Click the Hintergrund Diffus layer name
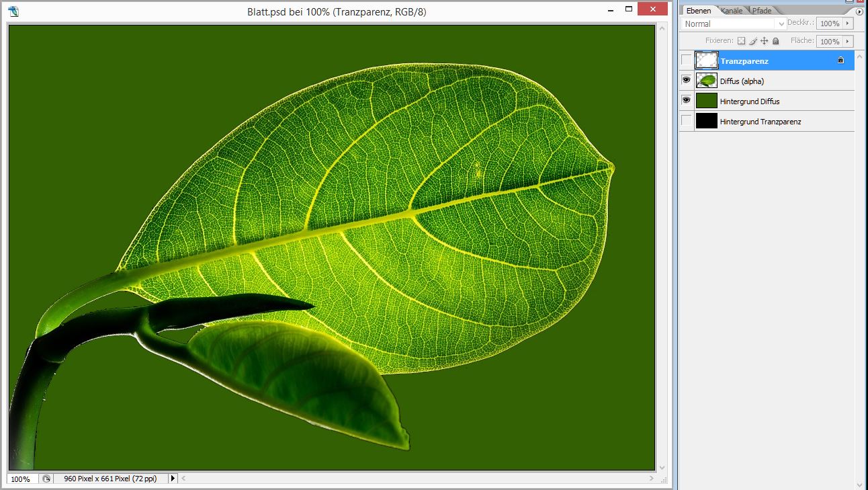Screen dimensions: 868x490 pos(750,101)
